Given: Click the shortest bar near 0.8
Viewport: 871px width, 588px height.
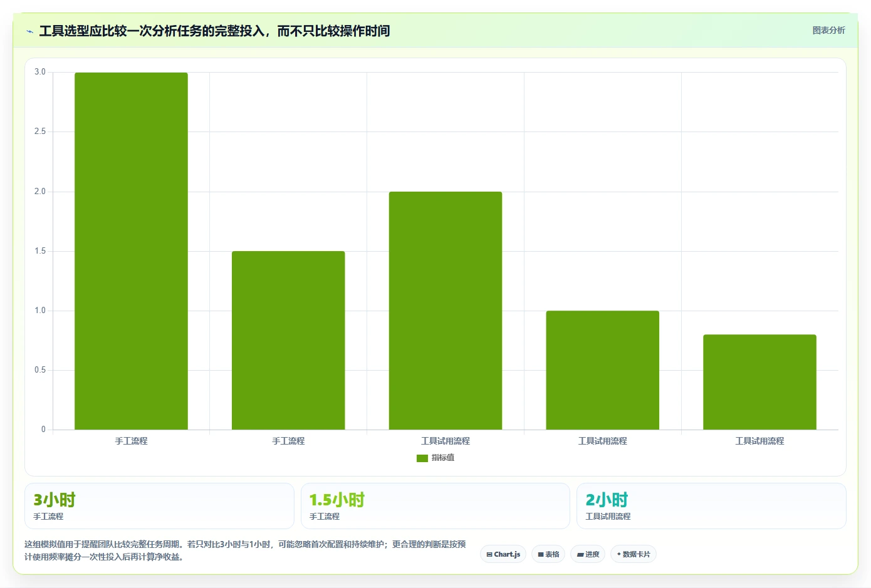Looking at the screenshot, I should [759, 382].
